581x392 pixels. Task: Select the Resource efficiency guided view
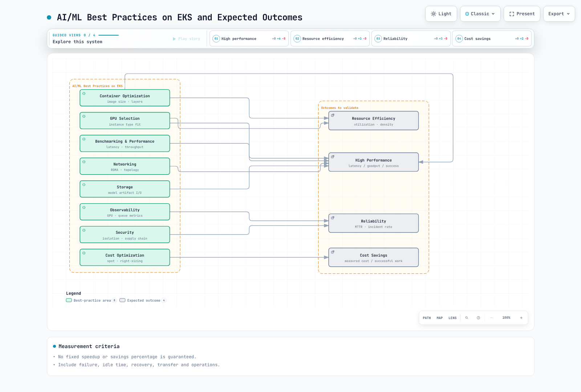coord(330,38)
